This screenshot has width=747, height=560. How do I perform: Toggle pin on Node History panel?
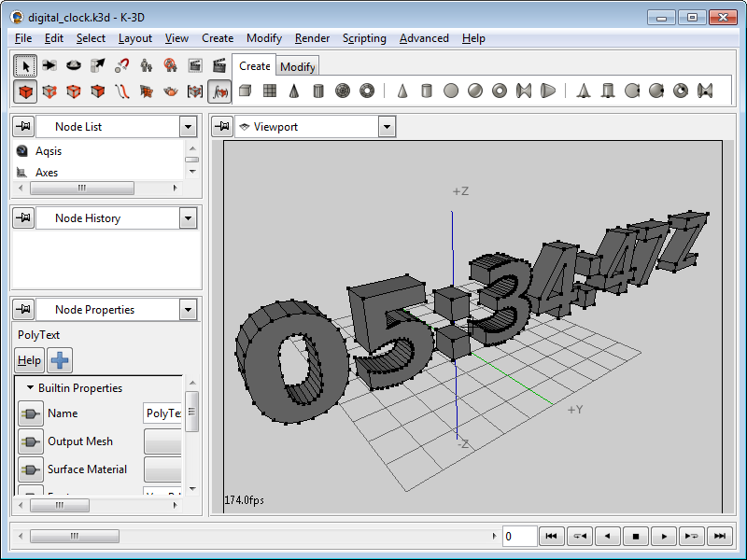point(23,218)
